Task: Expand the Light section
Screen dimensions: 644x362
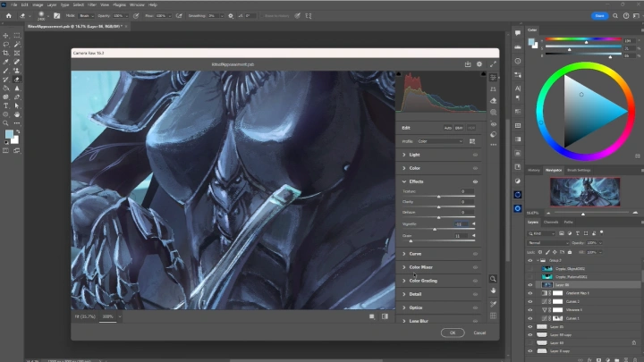Action: click(x=404, y=155)
